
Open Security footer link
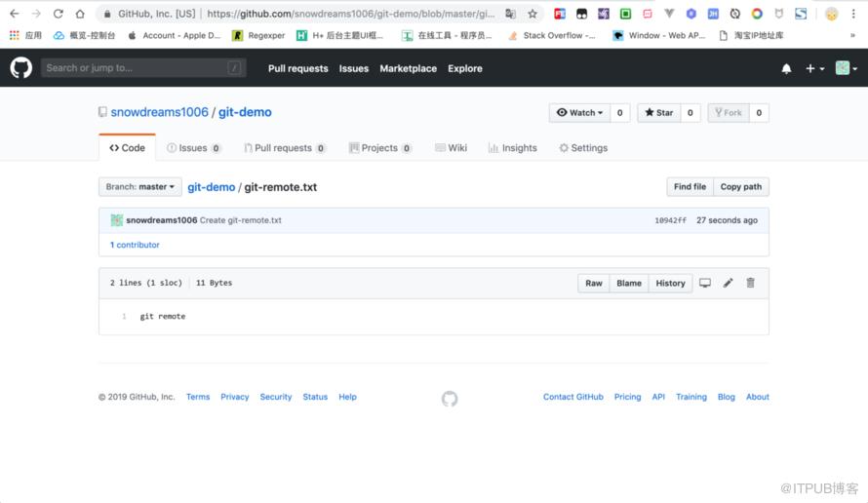pyautogui.click(x=276, y=397)
